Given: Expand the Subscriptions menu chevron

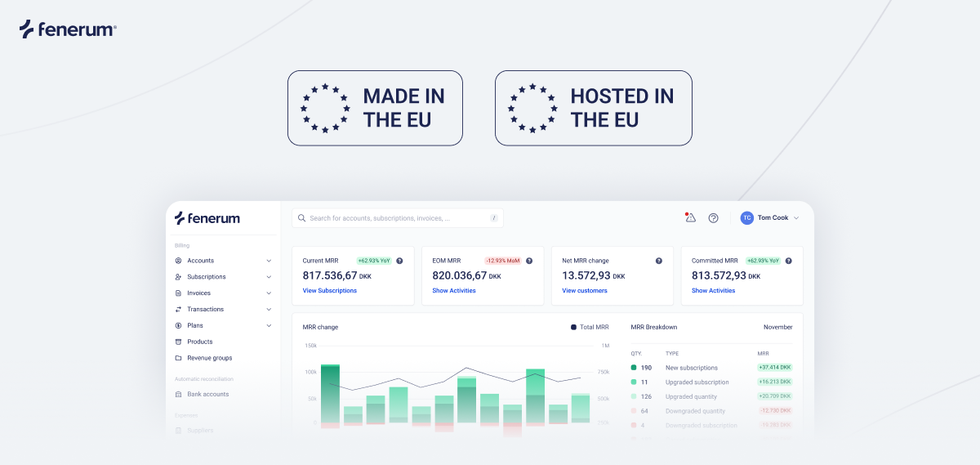Looking at the screenshot, I should click(x=269, y=277).
